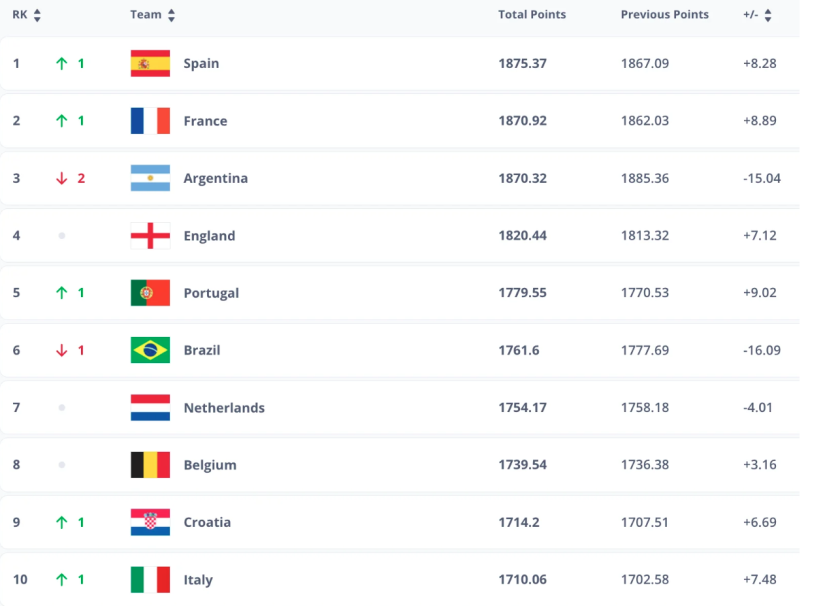Open the Spain team link
825x606 pixels.
point(201,64)
